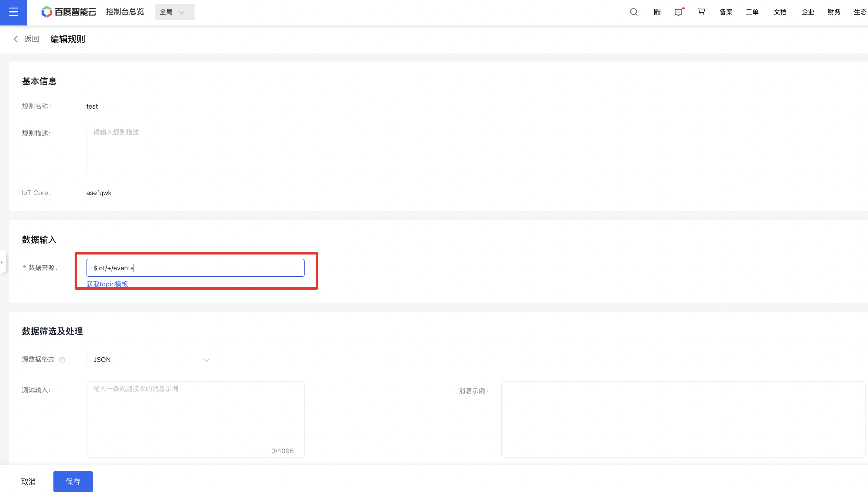
Task: Click the IoT Core value asefqwk
Action: pyautogui.click(x=99, y=193)
